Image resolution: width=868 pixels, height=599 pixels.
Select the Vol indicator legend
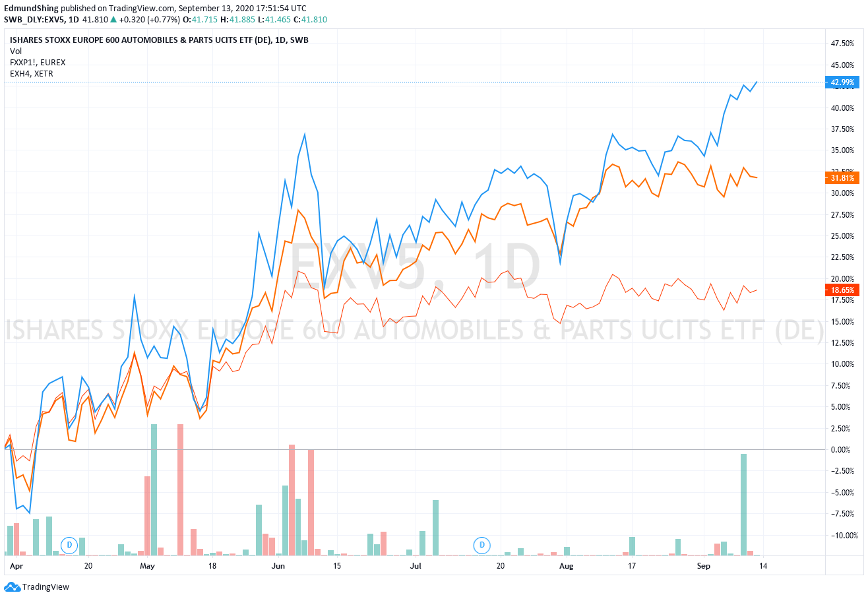15,51
